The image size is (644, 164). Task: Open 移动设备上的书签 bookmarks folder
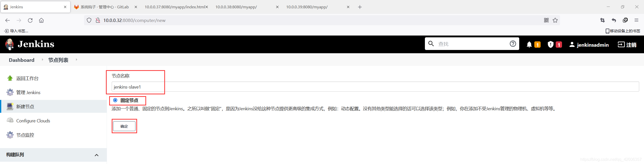point(623,31)
